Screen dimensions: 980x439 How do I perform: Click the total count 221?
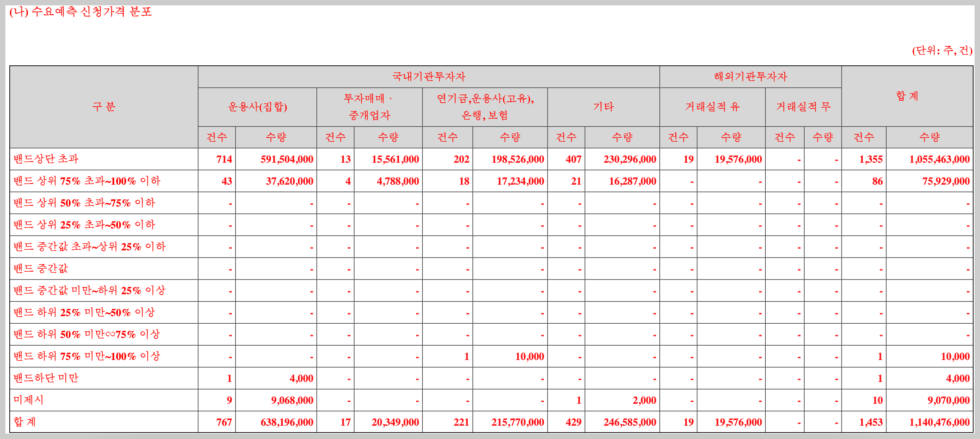click(462, 422)
